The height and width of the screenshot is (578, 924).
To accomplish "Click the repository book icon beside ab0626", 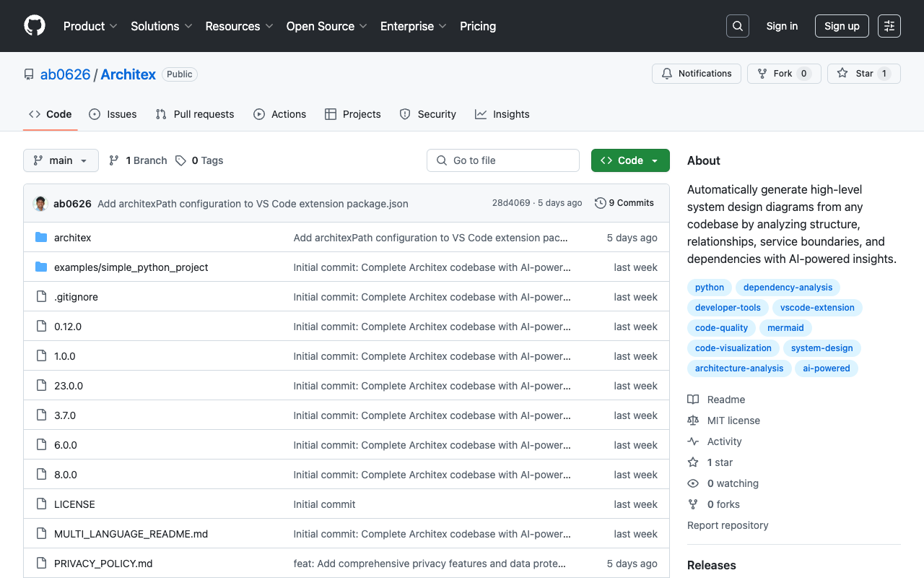I will pos(28,74).
